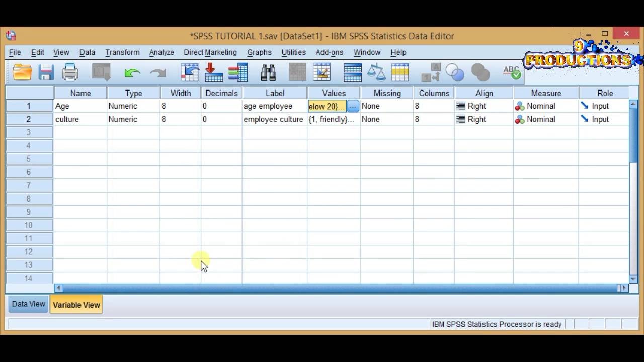Viewport: 644px width, 362px height.
Task: Open Select cases toolbar icon
Action: click(x=400, y=73)
